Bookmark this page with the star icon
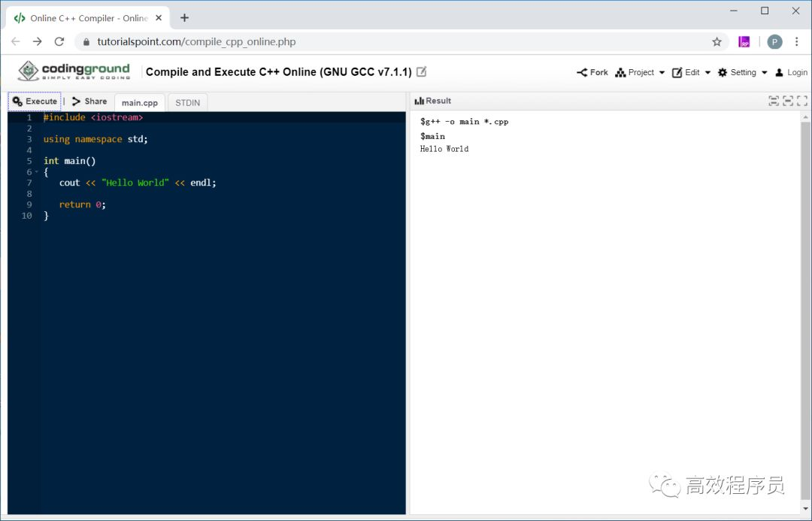Screen dimensions: 812x521 pos(717,42)
